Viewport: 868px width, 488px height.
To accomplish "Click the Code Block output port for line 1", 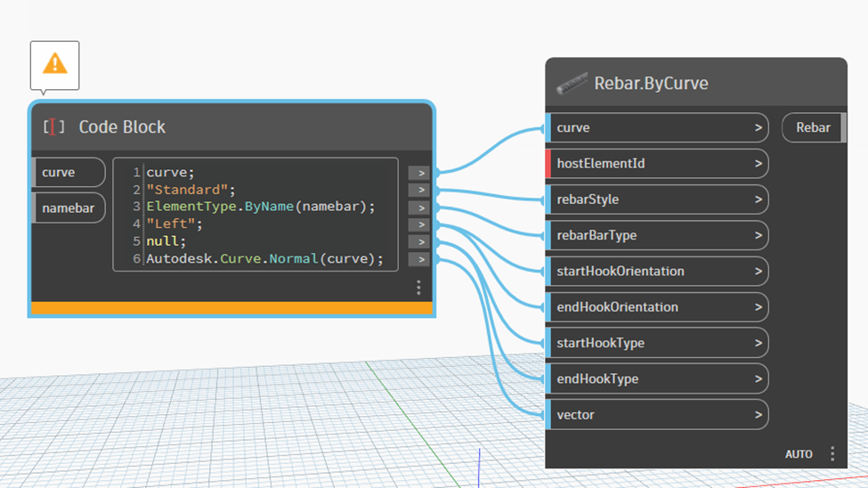I will point(419,174).
